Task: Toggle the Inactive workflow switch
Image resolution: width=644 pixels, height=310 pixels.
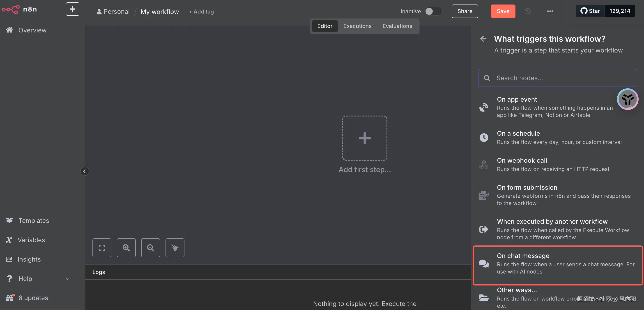Action: pyautogui.click(x=433, y=11)
